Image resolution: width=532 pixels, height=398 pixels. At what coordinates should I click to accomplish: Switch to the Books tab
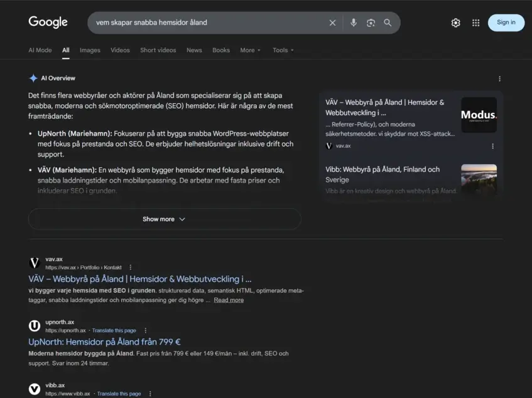[x=221, y=50]
